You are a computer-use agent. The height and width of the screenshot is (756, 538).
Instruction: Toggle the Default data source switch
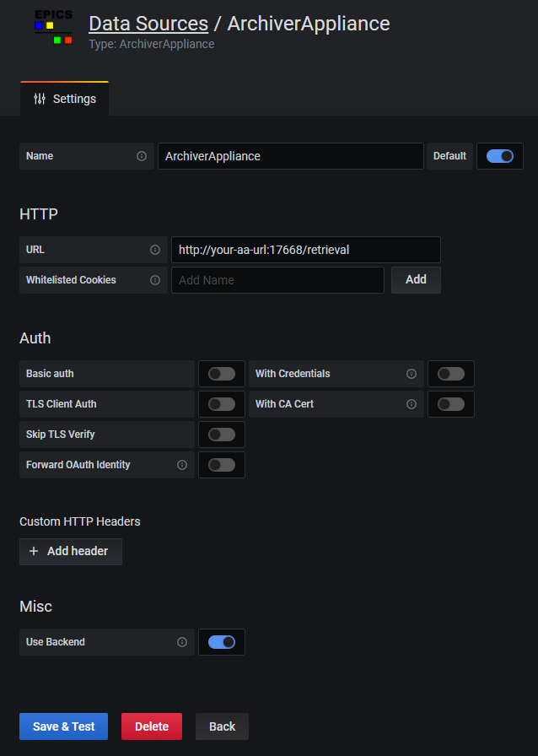(500, 156)
